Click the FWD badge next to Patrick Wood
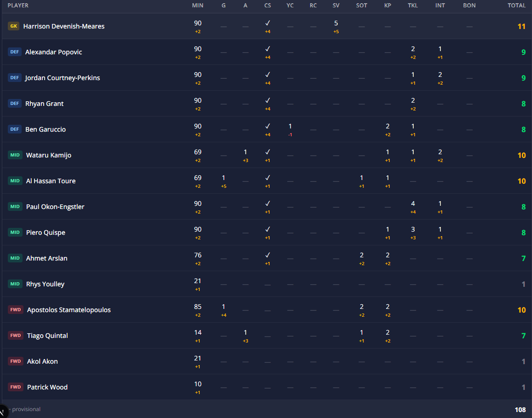 pos(16,387)
